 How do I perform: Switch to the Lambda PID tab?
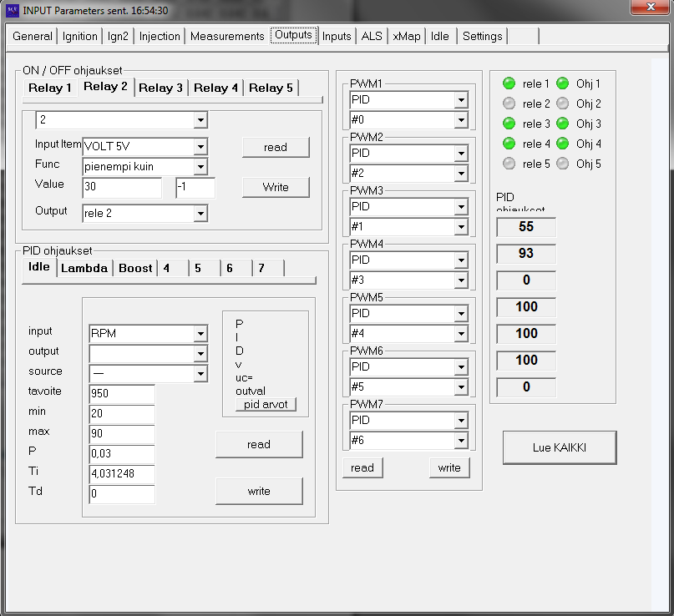tap(84, 268)
